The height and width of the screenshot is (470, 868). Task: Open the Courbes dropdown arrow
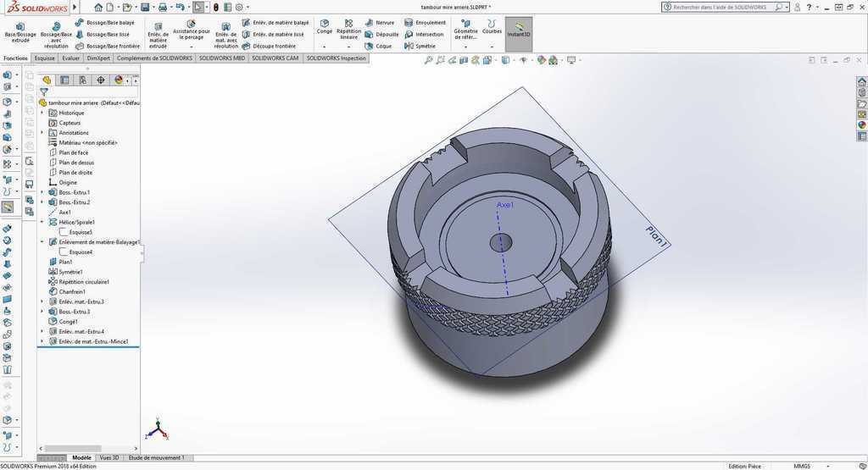pyautogui.click(x=492, y=46)
